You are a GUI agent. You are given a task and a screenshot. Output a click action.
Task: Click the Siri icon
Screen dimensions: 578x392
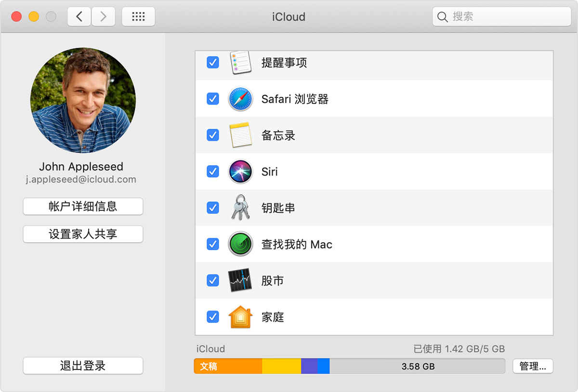click(x=240, y=171)
